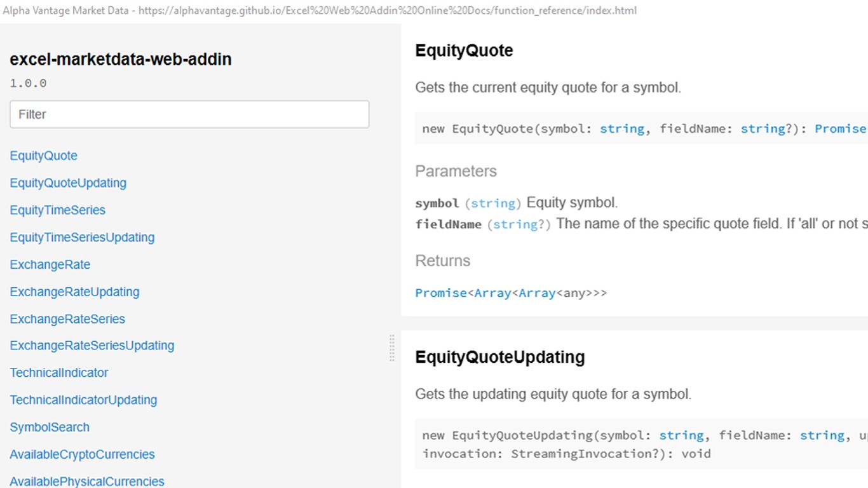Jump to ExchangeRate in the sidebar
Image resolution: width=868 pixels, height=488 pixels.
(50, 265)
